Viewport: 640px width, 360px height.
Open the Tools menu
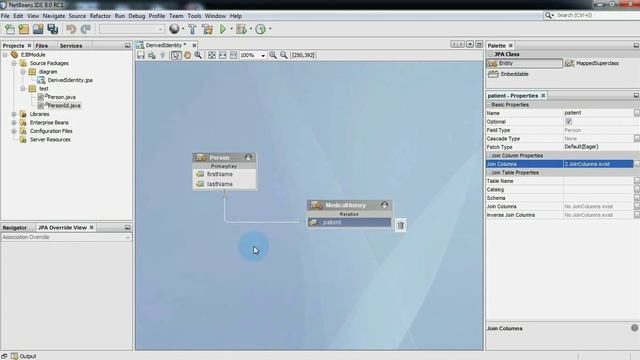click(x=194, y=16)
